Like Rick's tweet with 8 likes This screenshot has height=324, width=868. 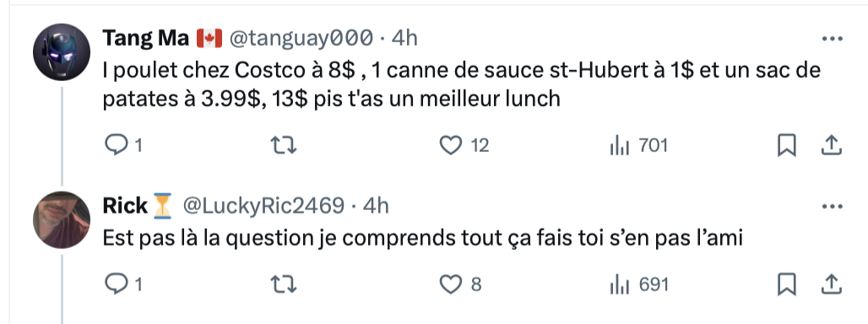coord(460,284)
